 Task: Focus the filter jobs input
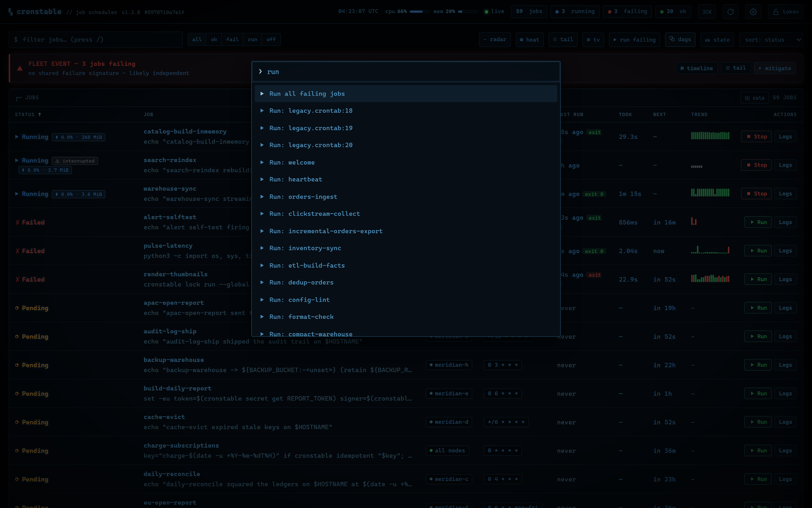tap(96, 40)
